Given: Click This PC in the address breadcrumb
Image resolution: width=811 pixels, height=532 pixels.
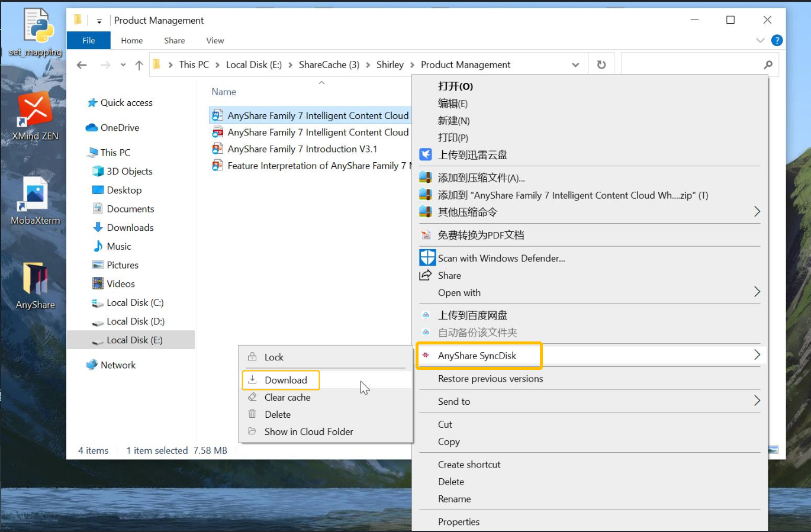Looking at the screenshot, I should point(194,65).
